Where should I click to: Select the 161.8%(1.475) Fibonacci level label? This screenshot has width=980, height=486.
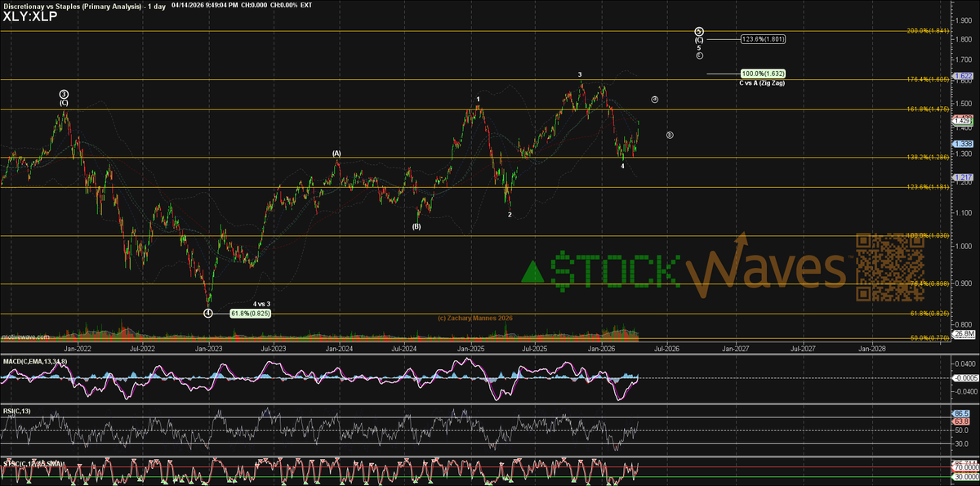click(x=929, y=109)
